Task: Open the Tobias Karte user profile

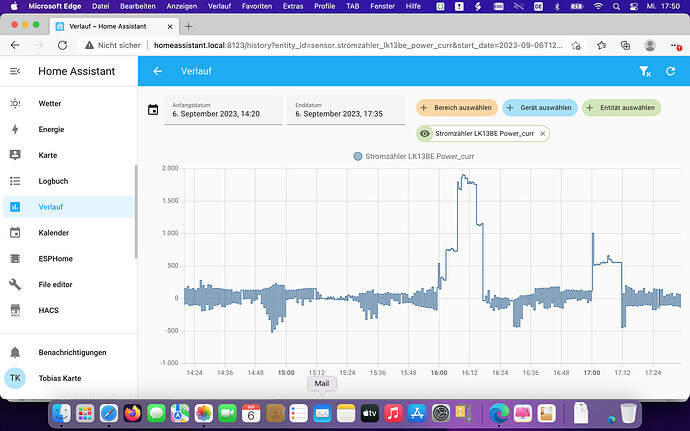Action: point(60,378)
